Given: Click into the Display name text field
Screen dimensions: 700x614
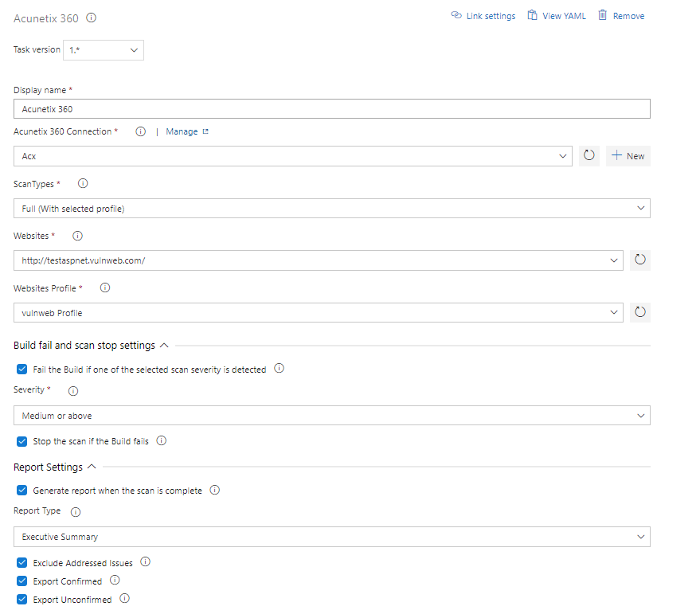Looking at the screenshot, I should click(332, 109).
